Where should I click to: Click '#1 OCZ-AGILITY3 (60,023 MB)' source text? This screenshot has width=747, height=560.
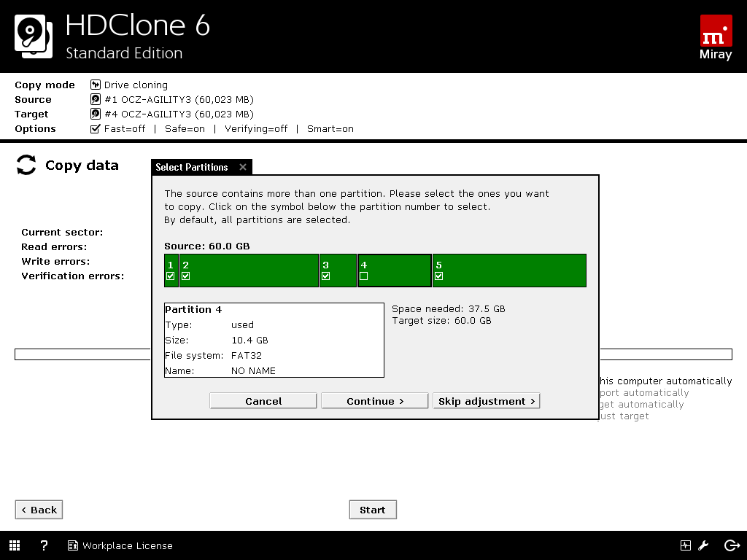179,99
